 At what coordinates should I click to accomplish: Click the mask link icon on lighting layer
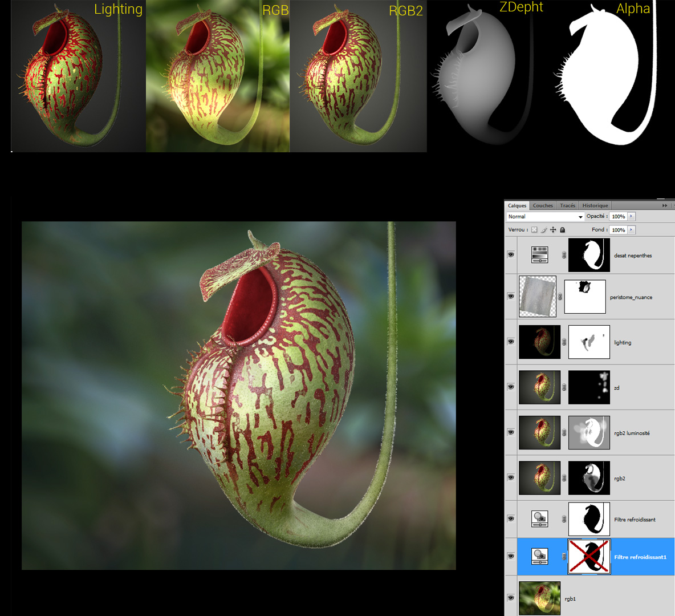tap(564, 342)
